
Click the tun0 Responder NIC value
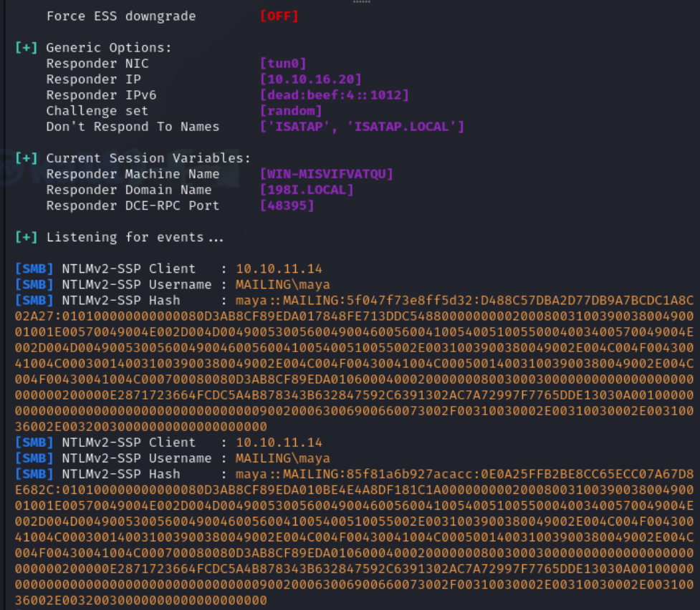click(x=283, y=64)
